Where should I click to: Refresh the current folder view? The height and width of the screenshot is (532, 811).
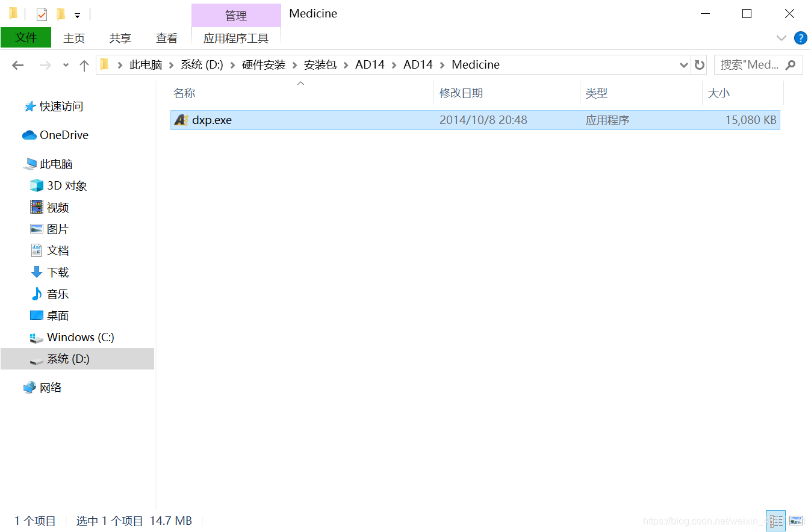coord(699,65)
